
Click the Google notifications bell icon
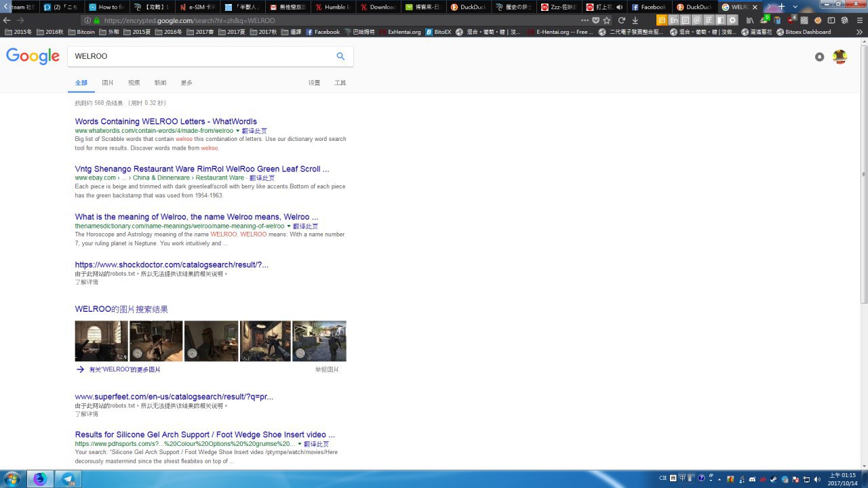click(x=819, y=57)
